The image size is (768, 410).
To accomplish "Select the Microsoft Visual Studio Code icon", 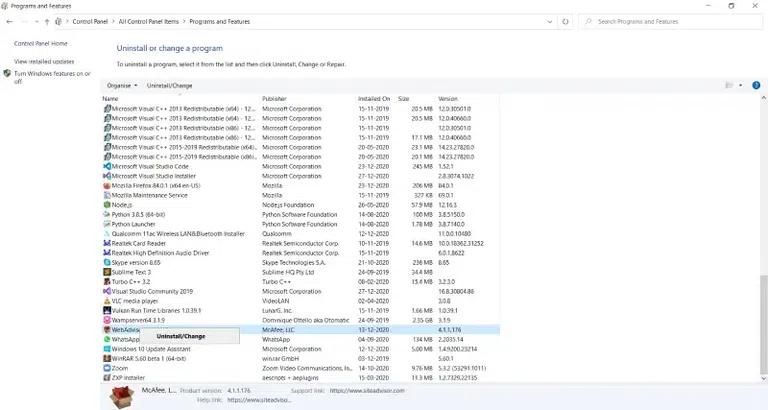I will [107, 167].
